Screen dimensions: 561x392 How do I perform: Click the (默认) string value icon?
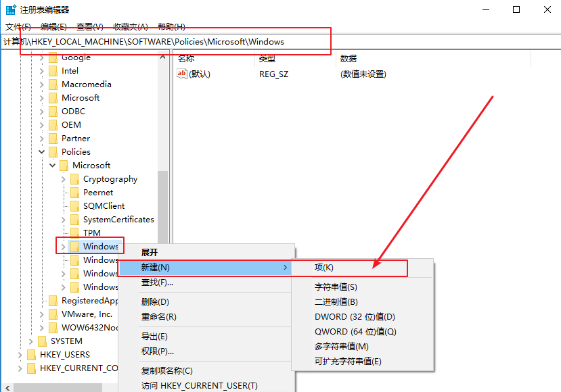(182, 74)
